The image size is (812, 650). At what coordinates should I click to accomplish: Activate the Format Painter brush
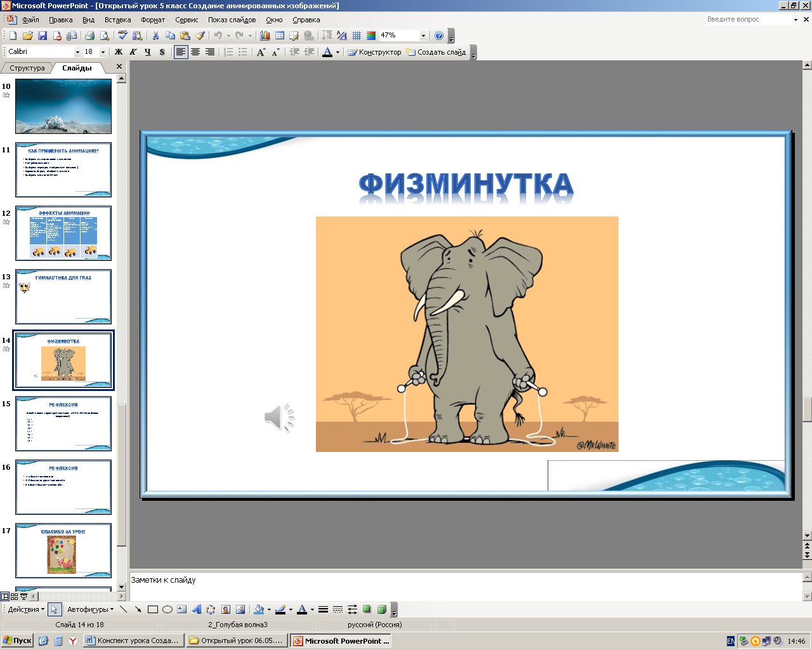(x=200, y=36)
